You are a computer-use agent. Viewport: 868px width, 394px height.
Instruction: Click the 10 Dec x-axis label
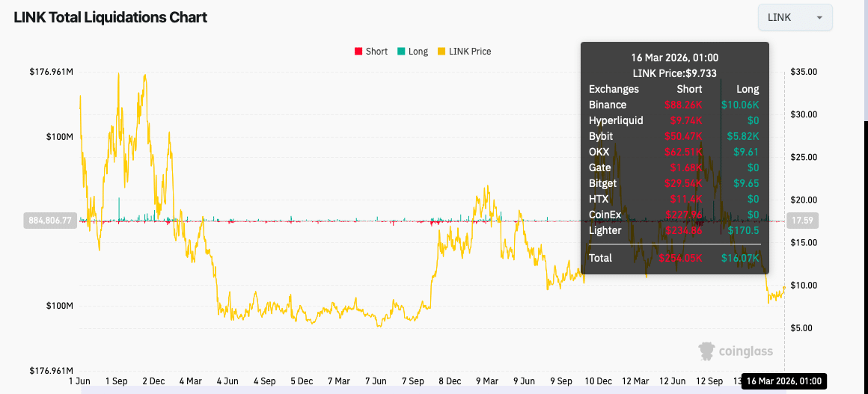[598, 381]
